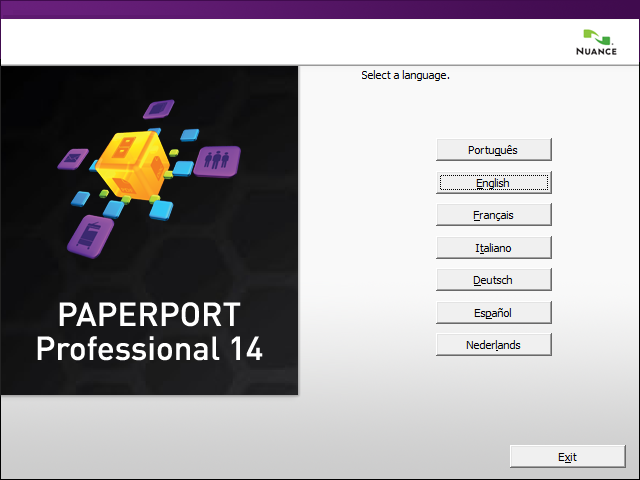Select the English language button
This screenshot has width=640, height=480.
(494, 183)
